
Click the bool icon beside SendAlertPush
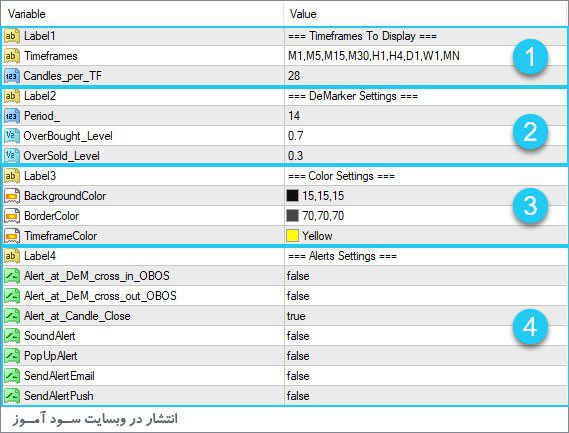click(12, 396)
